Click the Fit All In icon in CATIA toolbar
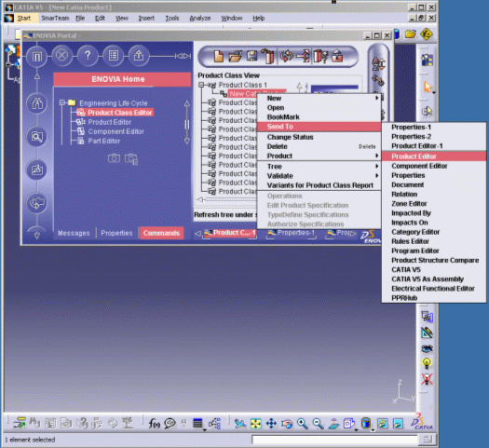Image resolution: width=489 pixels, height=448 pixels. point(256,424)
